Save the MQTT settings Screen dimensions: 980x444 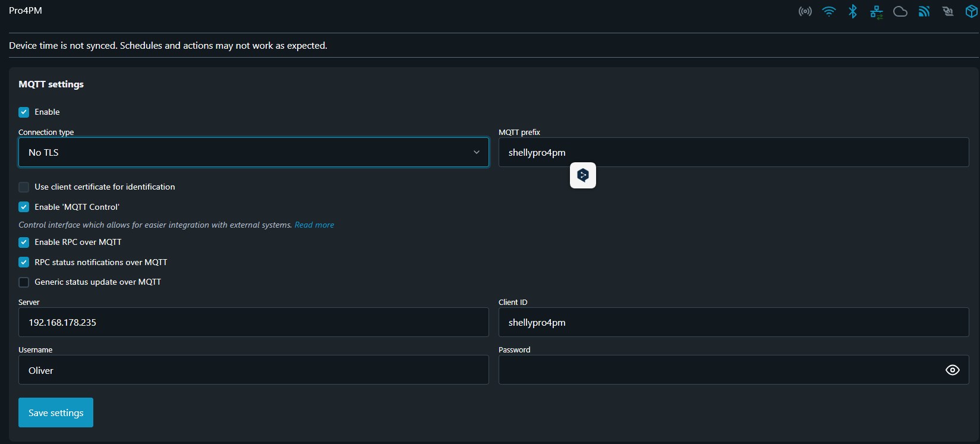click(56, 412)
